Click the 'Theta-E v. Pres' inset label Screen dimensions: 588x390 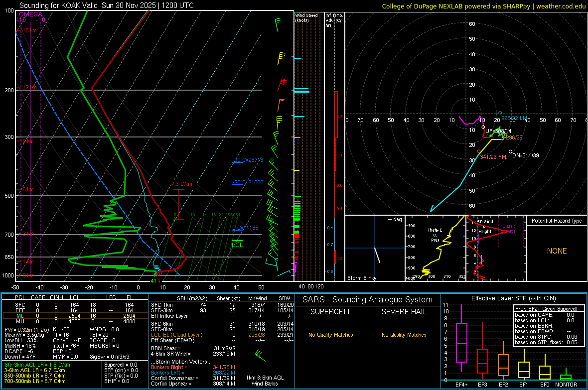point(435,235)
